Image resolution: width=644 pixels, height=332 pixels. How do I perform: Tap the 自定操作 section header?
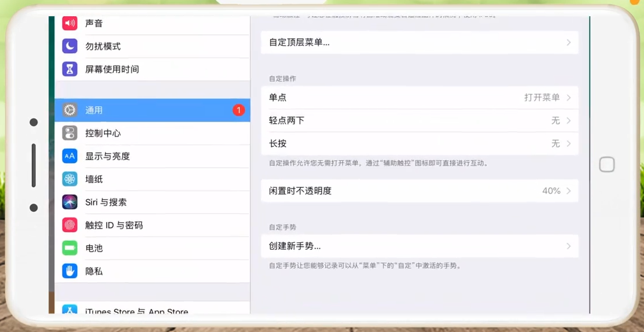[x=282, y=79]
